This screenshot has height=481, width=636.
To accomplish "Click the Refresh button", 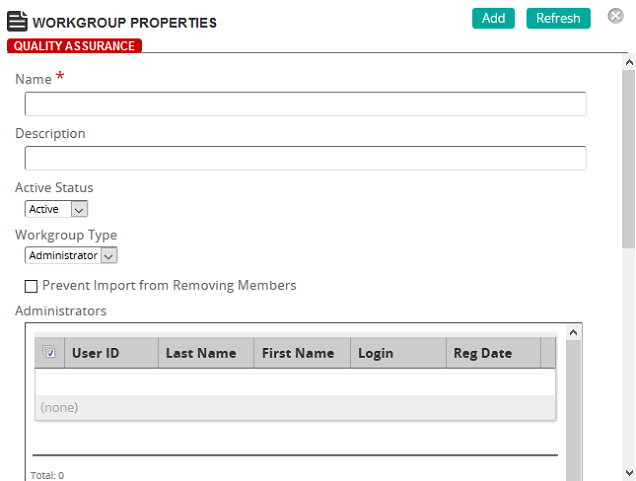I will pos(558,18).
